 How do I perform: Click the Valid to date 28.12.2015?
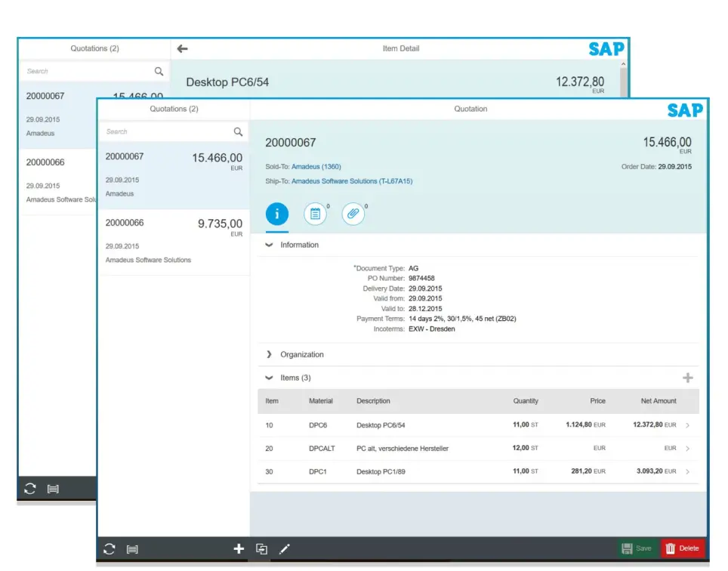(425, 309)
